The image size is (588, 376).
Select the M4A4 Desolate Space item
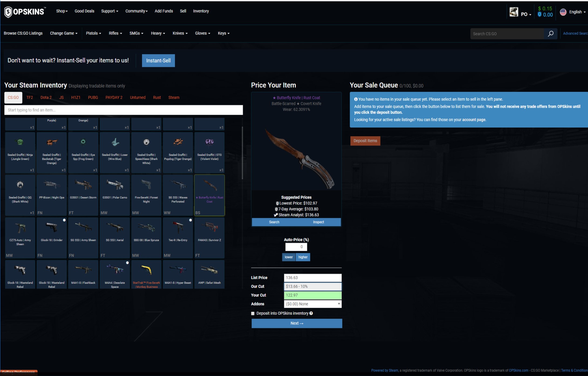[115, 275]
